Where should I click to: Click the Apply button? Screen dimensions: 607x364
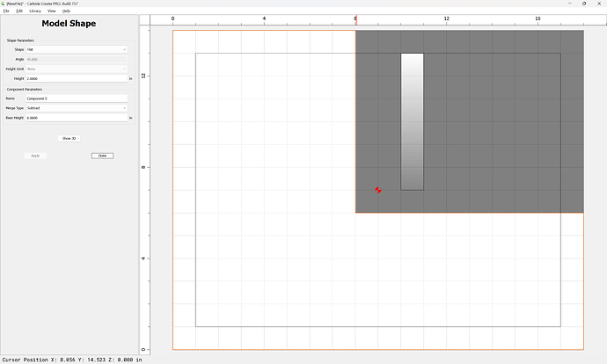(35, 156)
